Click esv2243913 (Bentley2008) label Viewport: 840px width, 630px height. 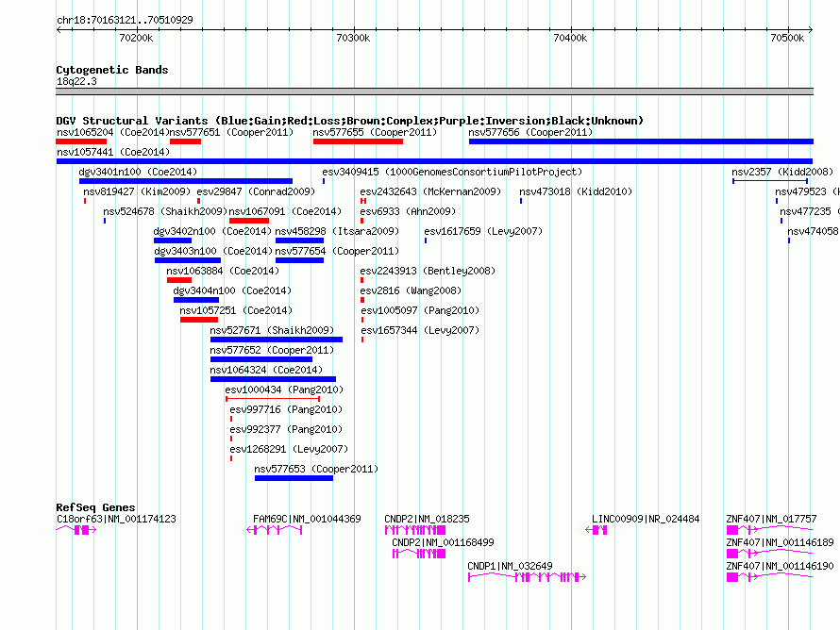click(x=428, y=271)
